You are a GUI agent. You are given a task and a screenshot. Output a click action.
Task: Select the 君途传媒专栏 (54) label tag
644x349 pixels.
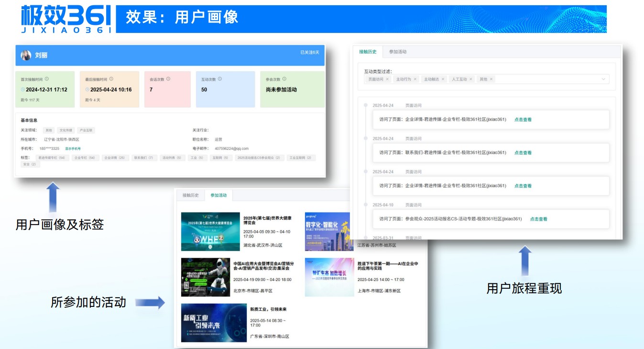coord(52,158)
